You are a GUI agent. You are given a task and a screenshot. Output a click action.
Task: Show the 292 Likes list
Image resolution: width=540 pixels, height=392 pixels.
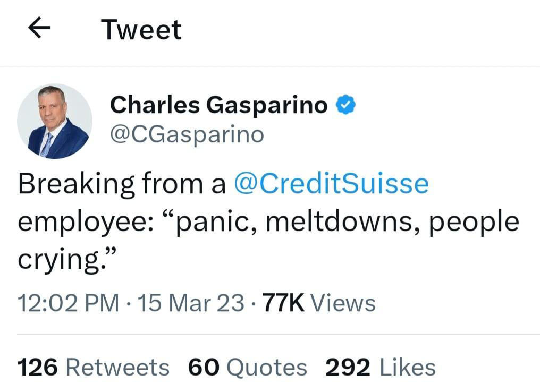point(381,367)
